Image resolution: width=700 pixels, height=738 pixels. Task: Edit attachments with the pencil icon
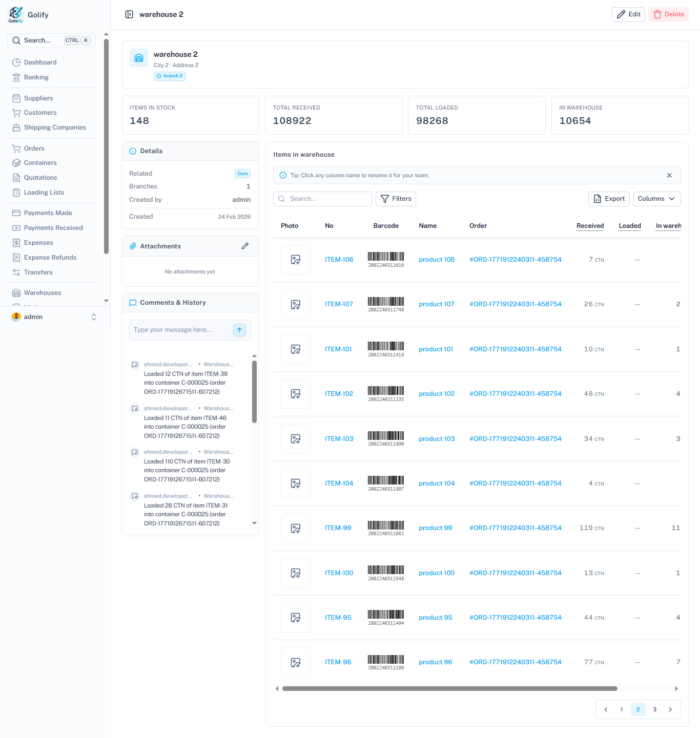click(245, 246)
